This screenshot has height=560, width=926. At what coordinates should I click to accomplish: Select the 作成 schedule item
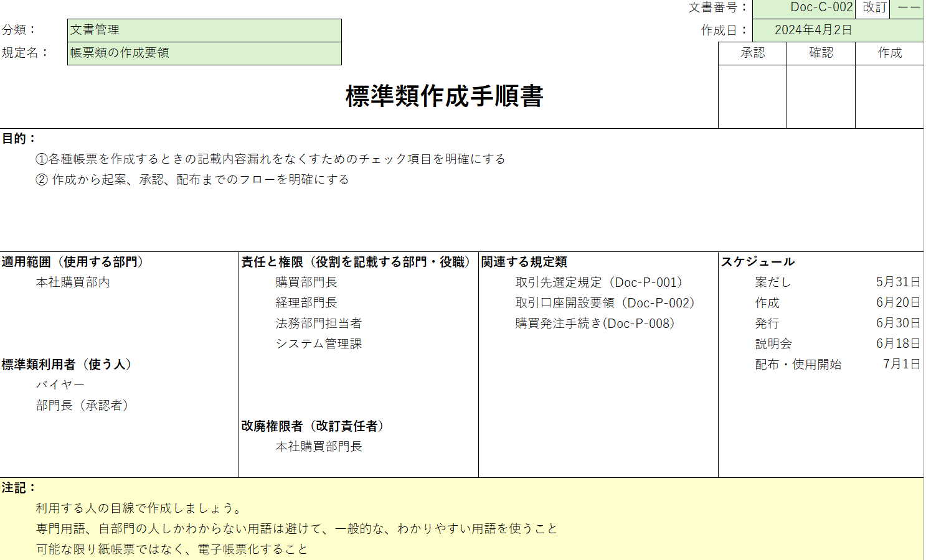[x=767, y=302]
